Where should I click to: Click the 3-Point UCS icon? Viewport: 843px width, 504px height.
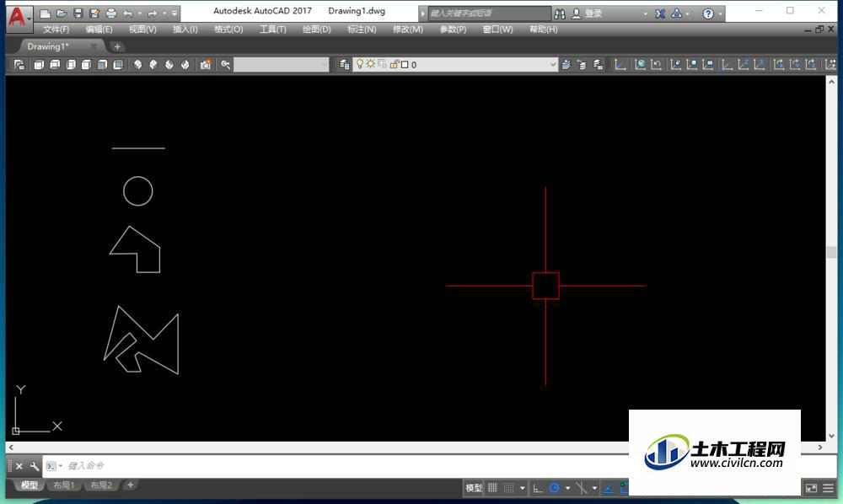pos(760,65)
